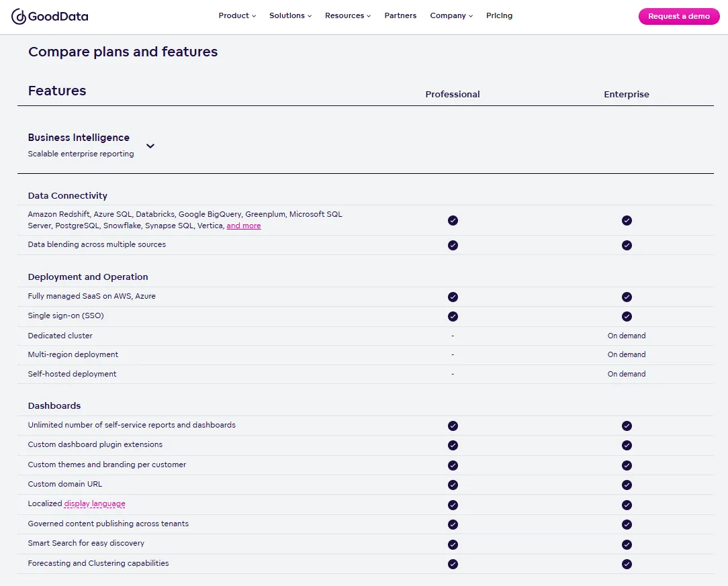Select the Professional column header
Viewport: 728px width, 586px height.
pyautogui.click(x=453, y=94)
